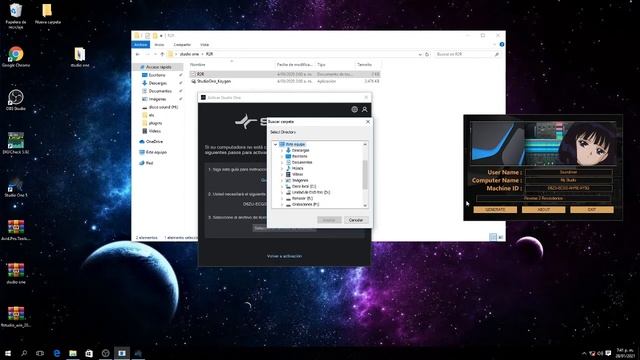The width and height of the screenshot is (640, 360).
Task: Select the Avid Pro Tools archive icon
Action: (16, 229)
